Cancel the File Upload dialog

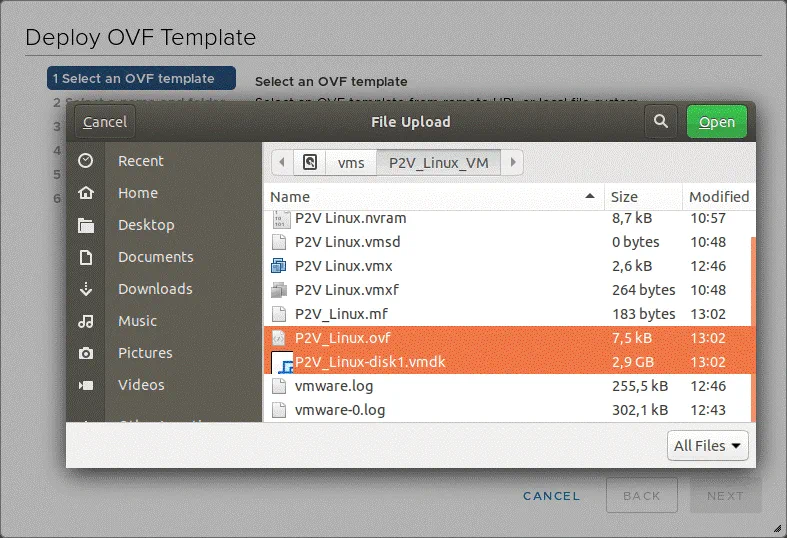[x=105, y=122]
